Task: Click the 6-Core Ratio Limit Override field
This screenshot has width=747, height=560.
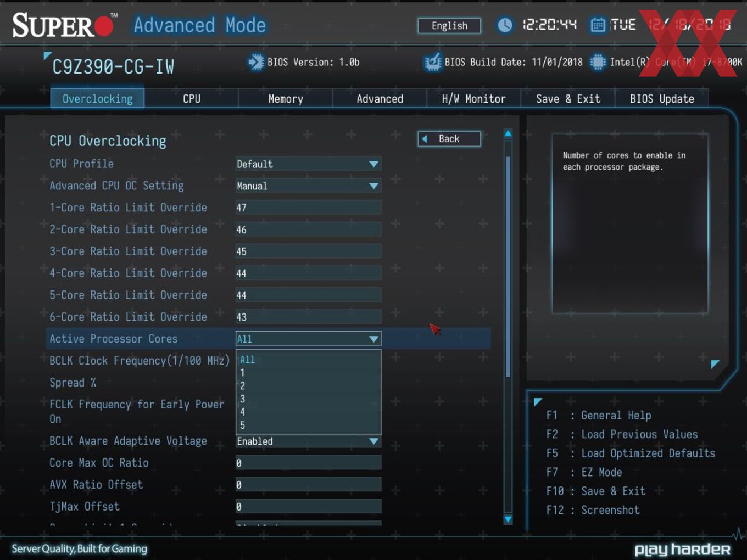Action: 308,317
